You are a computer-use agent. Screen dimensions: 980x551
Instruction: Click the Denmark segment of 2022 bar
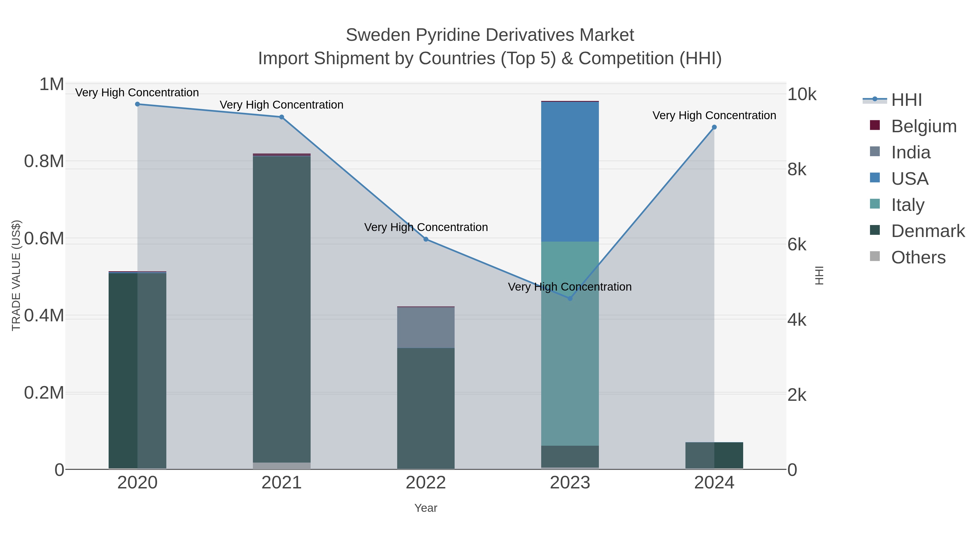(426, 408)
